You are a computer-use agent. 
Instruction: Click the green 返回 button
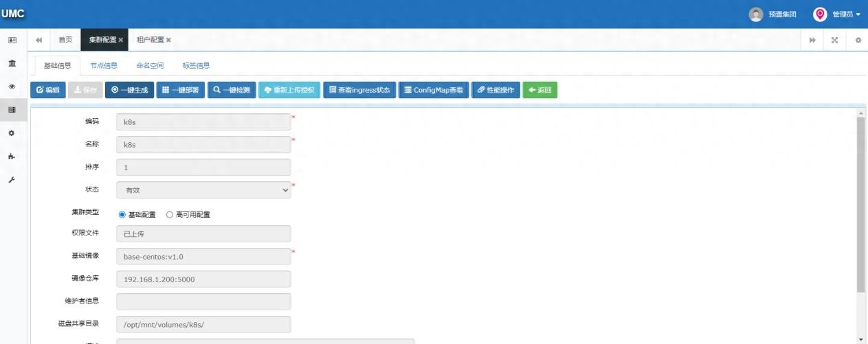point(539,90)
